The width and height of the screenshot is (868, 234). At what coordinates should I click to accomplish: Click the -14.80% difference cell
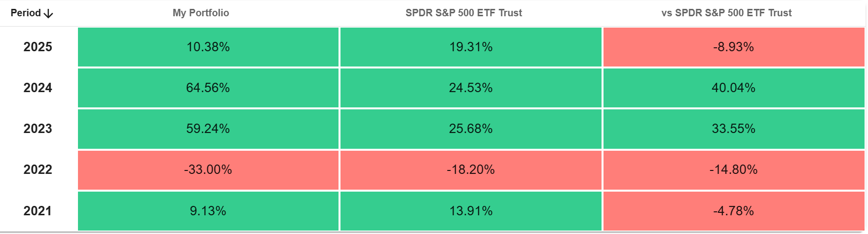click(x=733, y=169)
